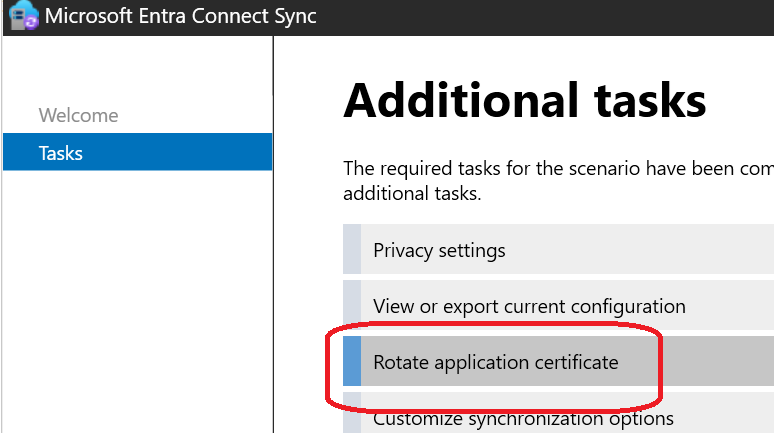This screenshot has height=433, width=774.
Task: Select the Tasks step in the sidebar
Action: point(60,153)
